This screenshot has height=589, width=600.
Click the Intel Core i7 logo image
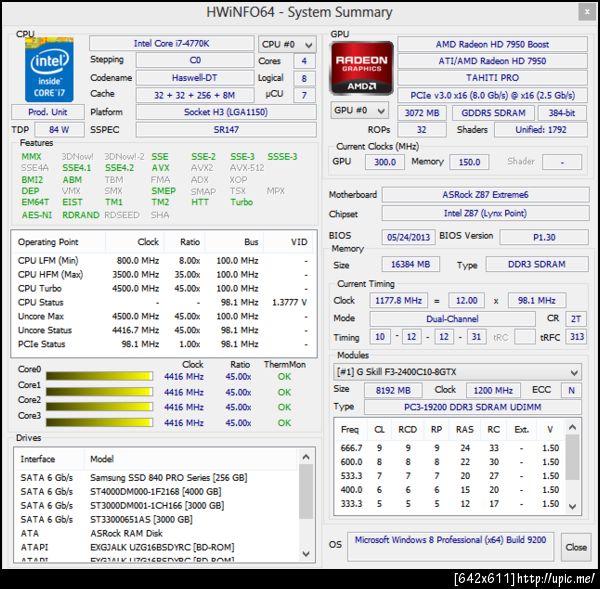point(49,69)
